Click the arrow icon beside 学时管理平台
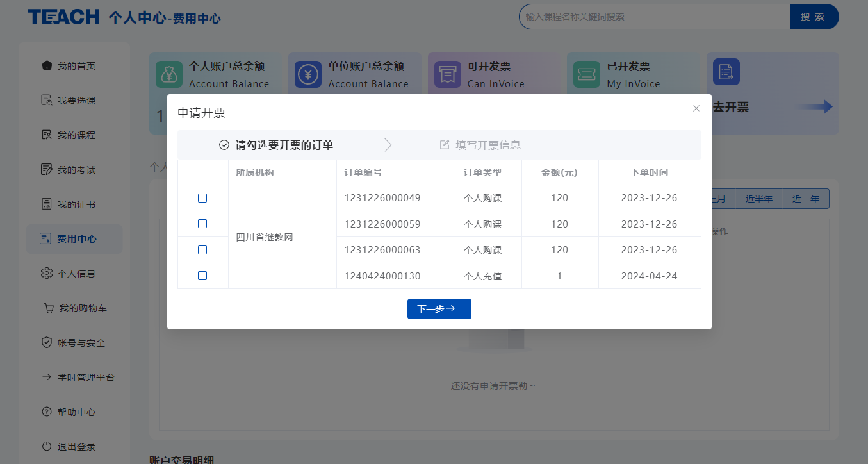The image size is (868, 464). pos(47,377)
